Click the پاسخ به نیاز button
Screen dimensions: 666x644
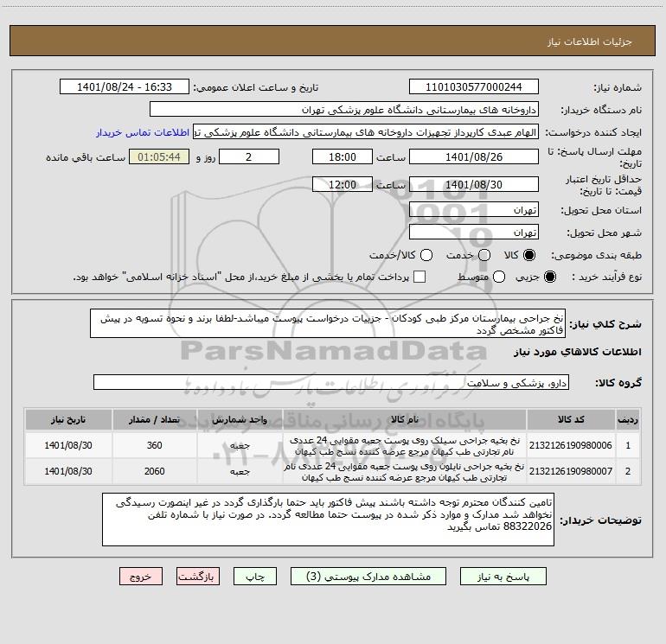503,577
